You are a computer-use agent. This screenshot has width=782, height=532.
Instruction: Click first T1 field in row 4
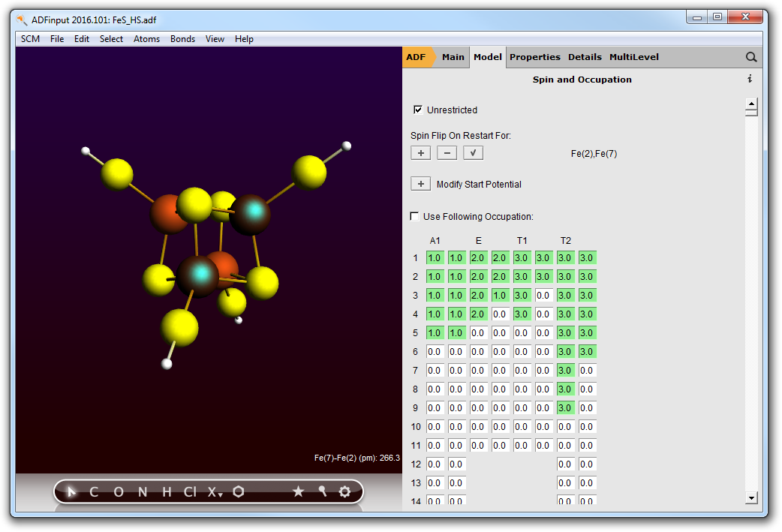522,314
